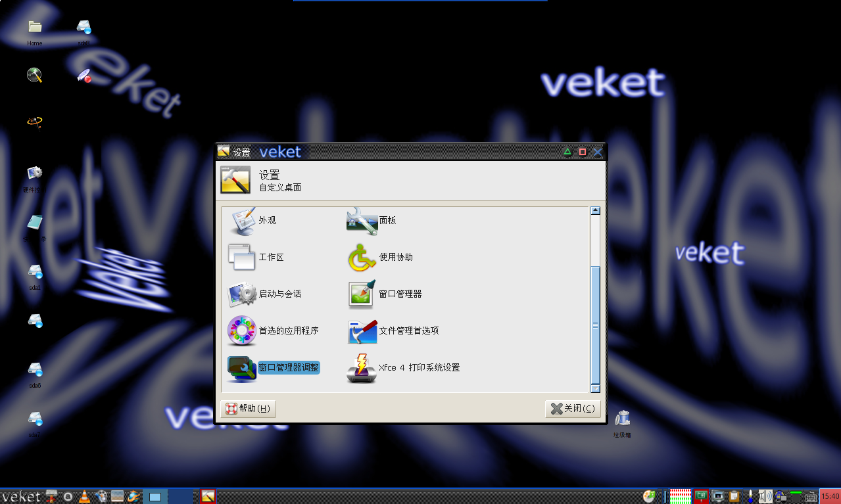The width and height of the screenshot is (841, 504).
Task: Open the monitor display tray icon
Action: [719, 496]
